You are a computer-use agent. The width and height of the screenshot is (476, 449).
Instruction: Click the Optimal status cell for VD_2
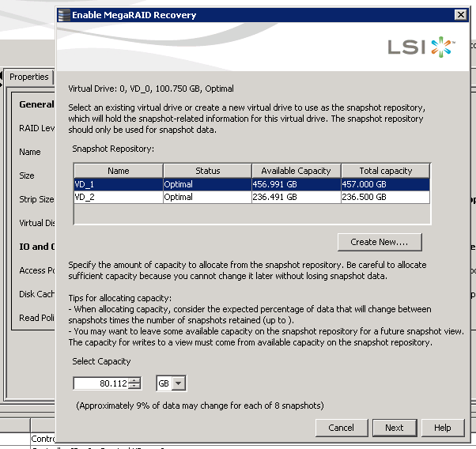[x=207, y=197]
